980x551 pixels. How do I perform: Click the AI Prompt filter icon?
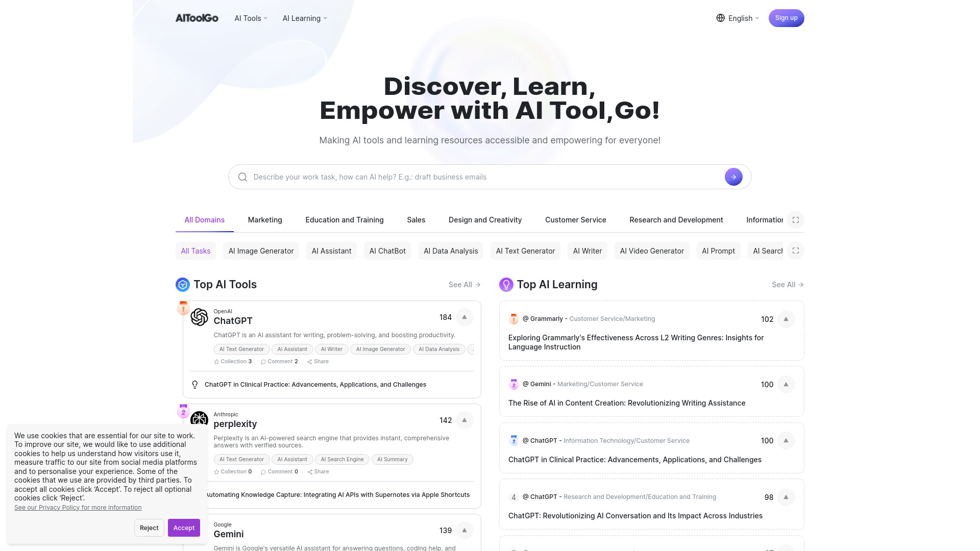point(718,251)
